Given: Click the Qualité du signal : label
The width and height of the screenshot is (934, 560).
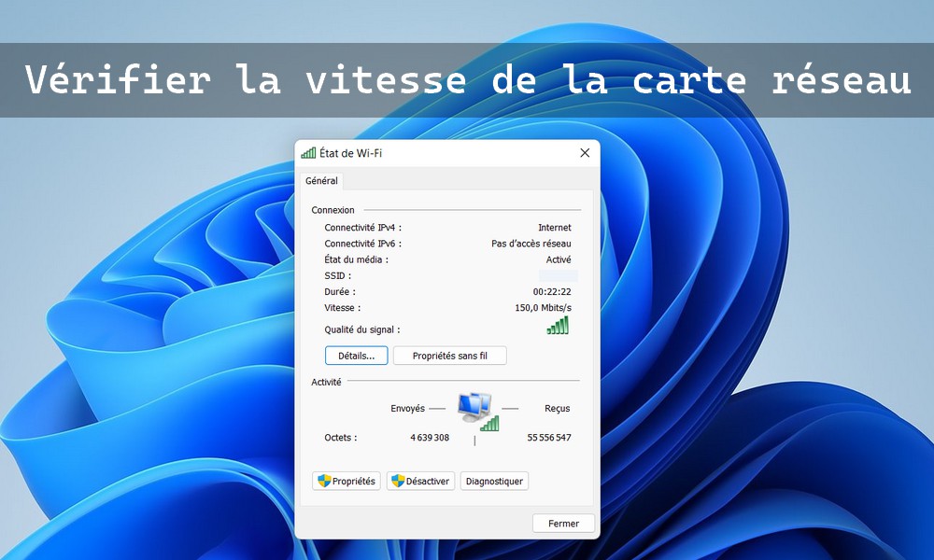Looking at the screenshot, I should tap(362, 329).
